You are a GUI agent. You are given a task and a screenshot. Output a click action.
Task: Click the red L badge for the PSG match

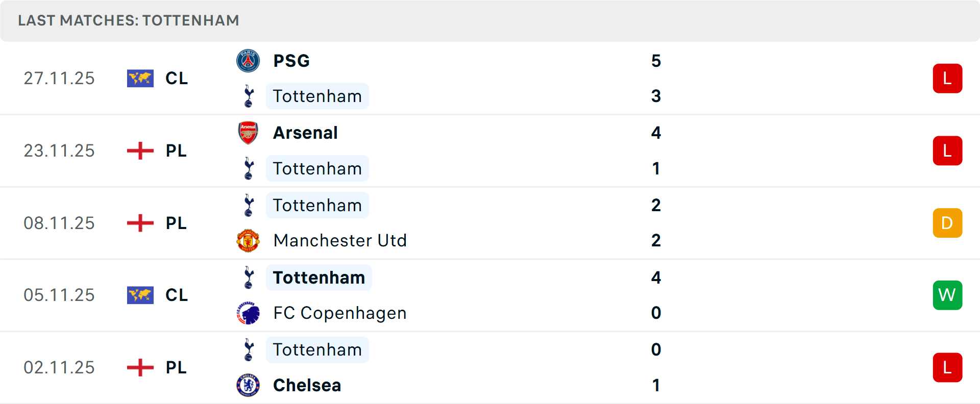[x=947, y=78]
